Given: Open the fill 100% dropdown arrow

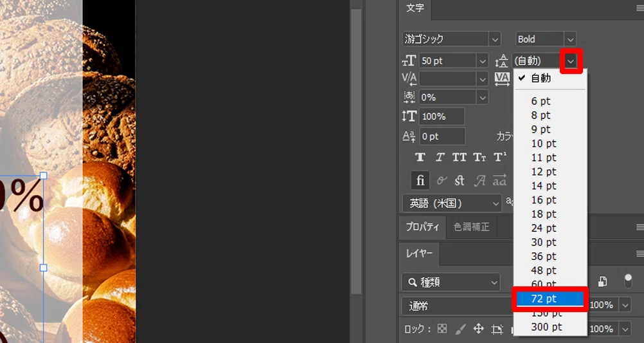Looking at the screenshot, I should click(x=625, y=329).
